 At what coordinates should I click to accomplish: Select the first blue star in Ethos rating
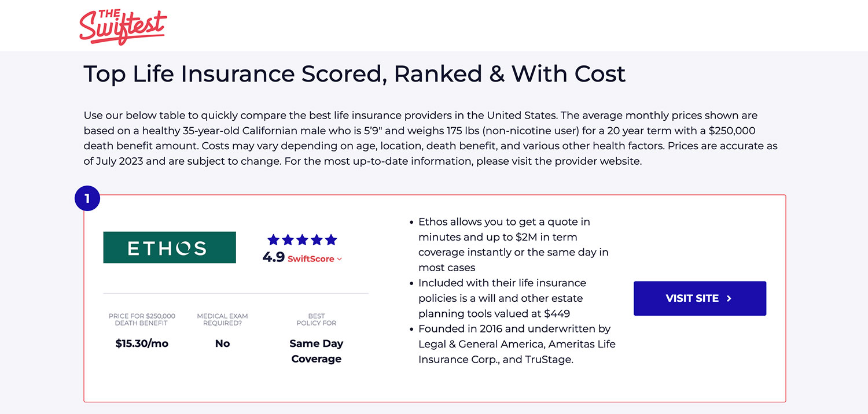[x=273, y=239]
